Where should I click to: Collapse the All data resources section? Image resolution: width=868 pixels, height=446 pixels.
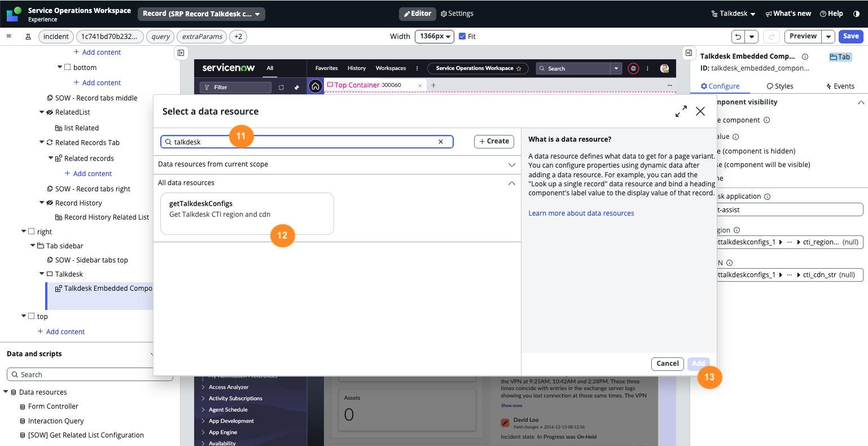pyautogui.click(x=512, y=183)
